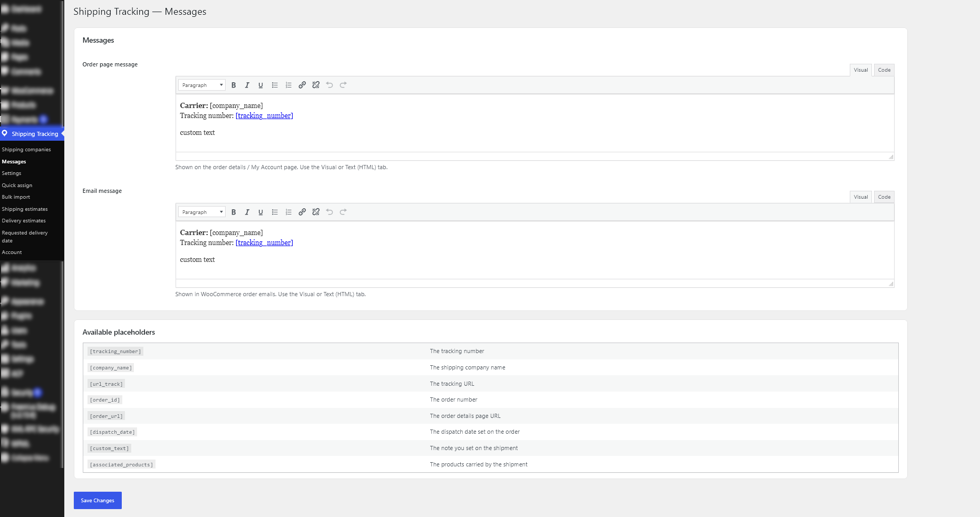The image size is (980, 517).
Task: Select the [order_id] placeholder code
Action: (x=105, y=400)
